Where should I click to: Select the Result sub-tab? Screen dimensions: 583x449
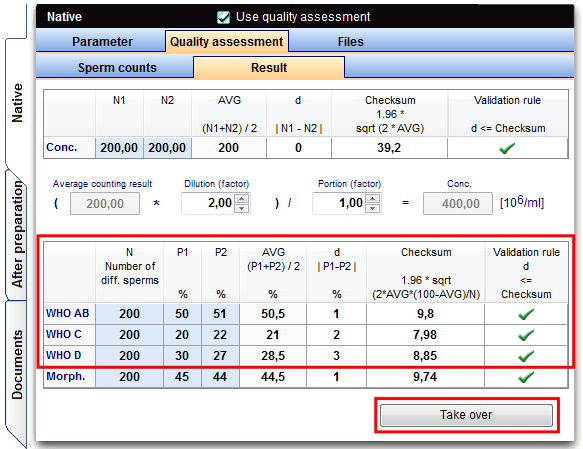(x=269, y=68)
